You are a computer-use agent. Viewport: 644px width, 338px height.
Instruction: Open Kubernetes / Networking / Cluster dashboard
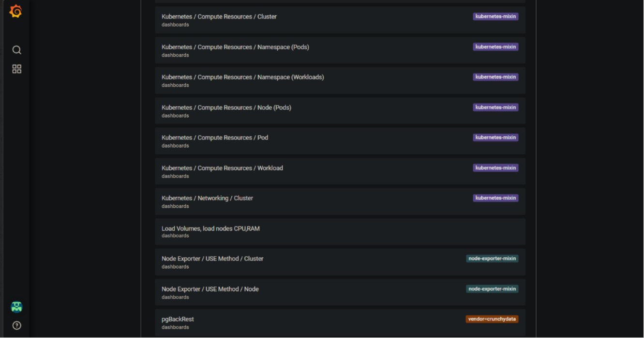[x=207, y=198]
